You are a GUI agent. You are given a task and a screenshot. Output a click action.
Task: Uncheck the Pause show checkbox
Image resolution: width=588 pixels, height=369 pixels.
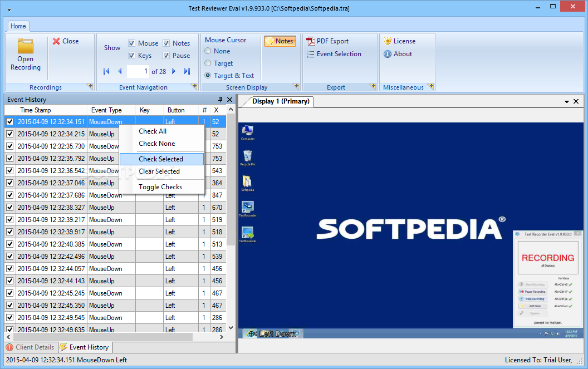coord(166,56)
